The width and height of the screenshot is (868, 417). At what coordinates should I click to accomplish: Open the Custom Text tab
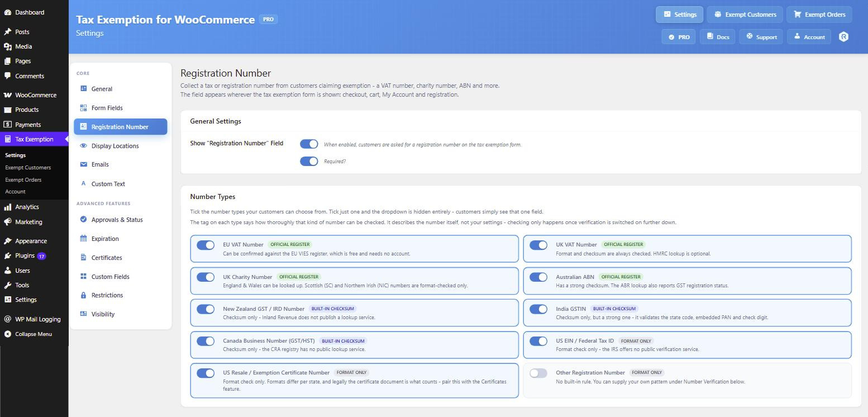[120, 184]
